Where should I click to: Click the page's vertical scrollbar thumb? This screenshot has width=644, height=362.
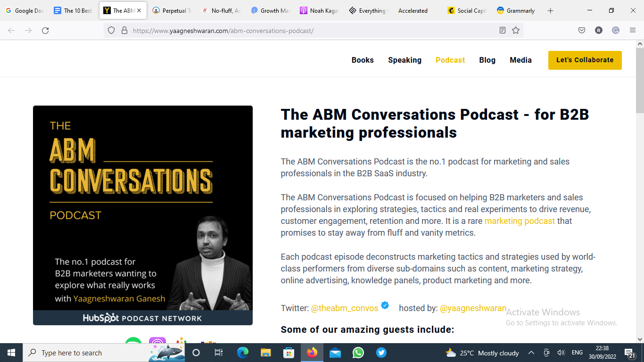click(x=640, y=80)
